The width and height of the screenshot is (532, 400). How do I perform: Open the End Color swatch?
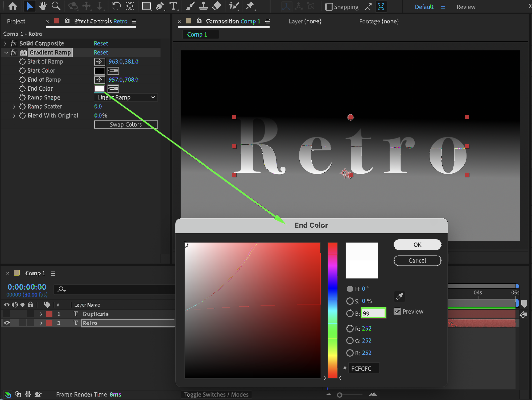point(99,89)
